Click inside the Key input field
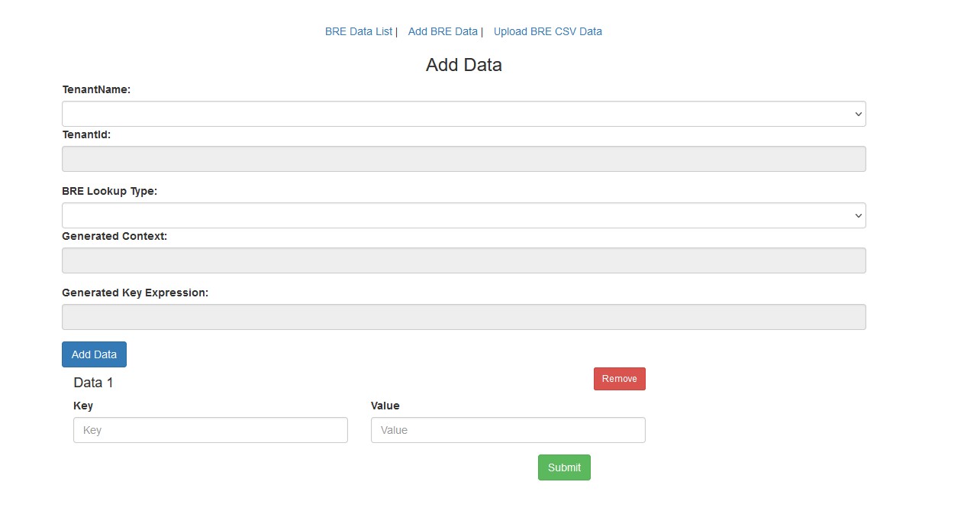Image resolution: width=980 pixels, height=511 pixels. pos(210,429)
